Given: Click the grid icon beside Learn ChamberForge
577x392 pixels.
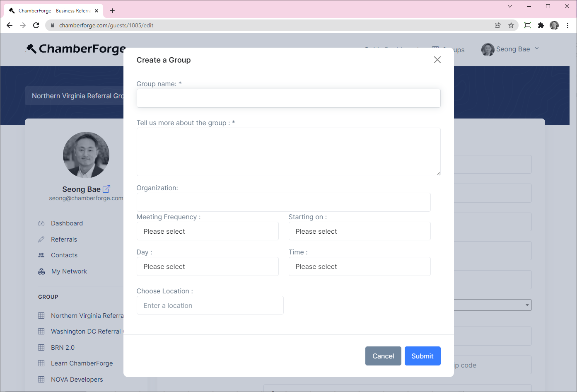Looking at the screenshot, I should (x=41, y=363).
